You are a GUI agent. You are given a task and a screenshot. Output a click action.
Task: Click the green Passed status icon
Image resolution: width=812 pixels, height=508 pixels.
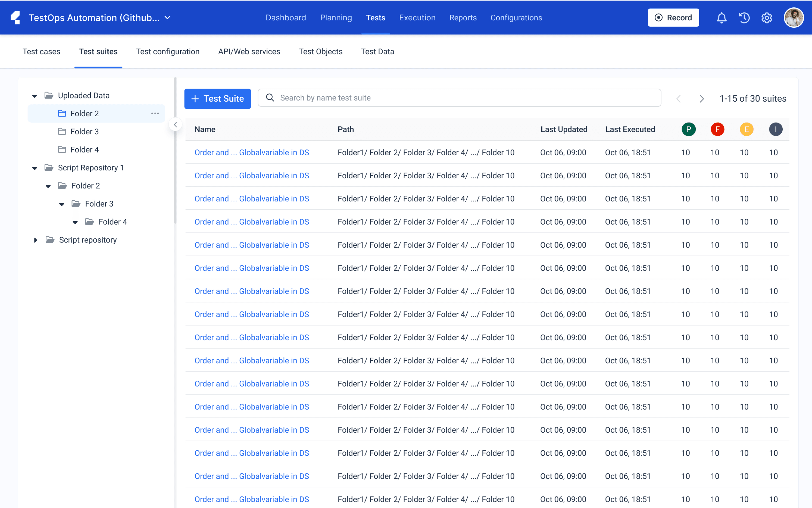(x=688, y=129)
